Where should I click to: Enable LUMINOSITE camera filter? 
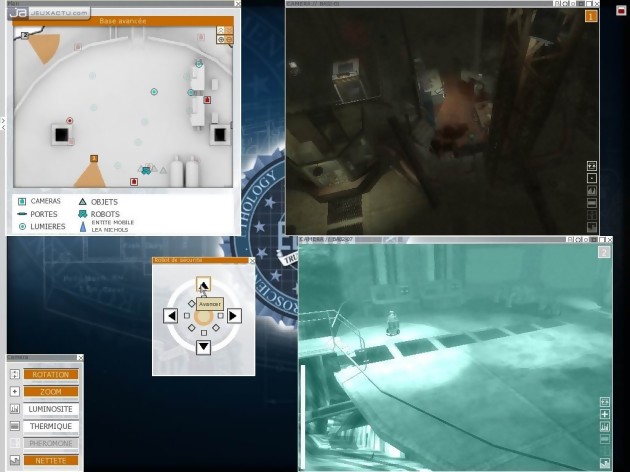coord(51,409)
